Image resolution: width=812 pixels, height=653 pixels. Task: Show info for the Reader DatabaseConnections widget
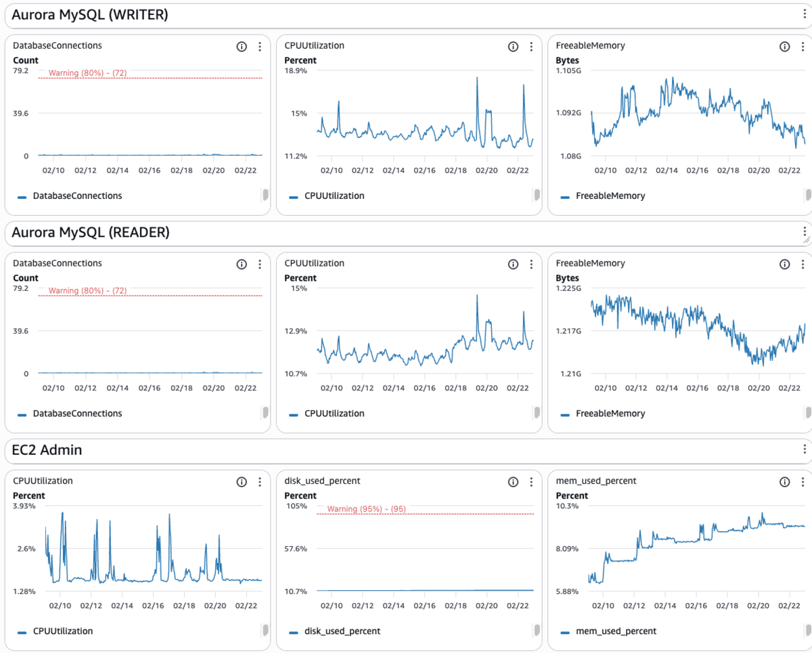[242, 265]
